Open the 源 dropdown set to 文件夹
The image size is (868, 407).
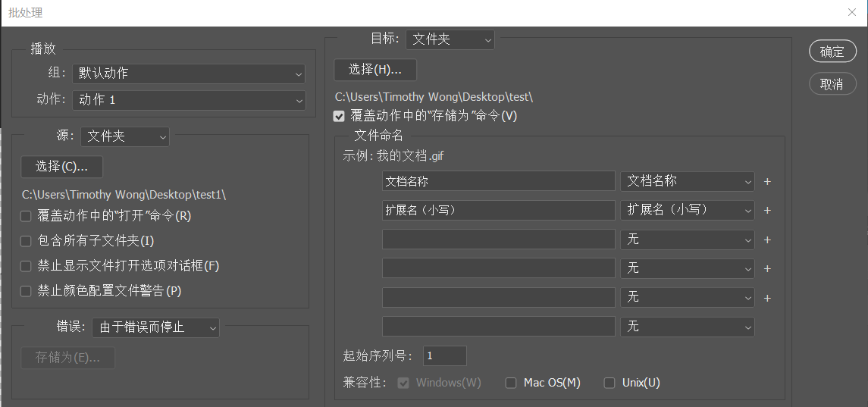[x=125, y=136]
